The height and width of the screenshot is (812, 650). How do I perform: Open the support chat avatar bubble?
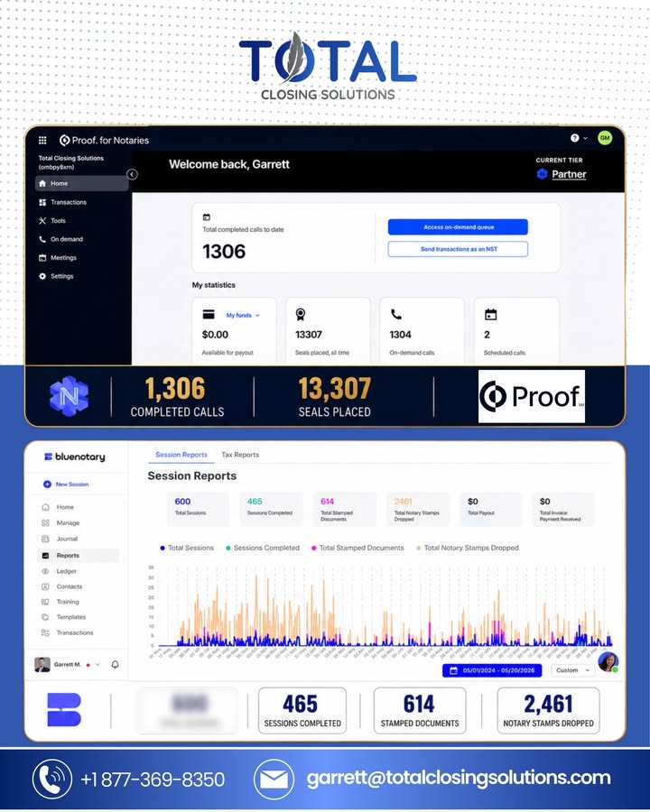point(608,662)
